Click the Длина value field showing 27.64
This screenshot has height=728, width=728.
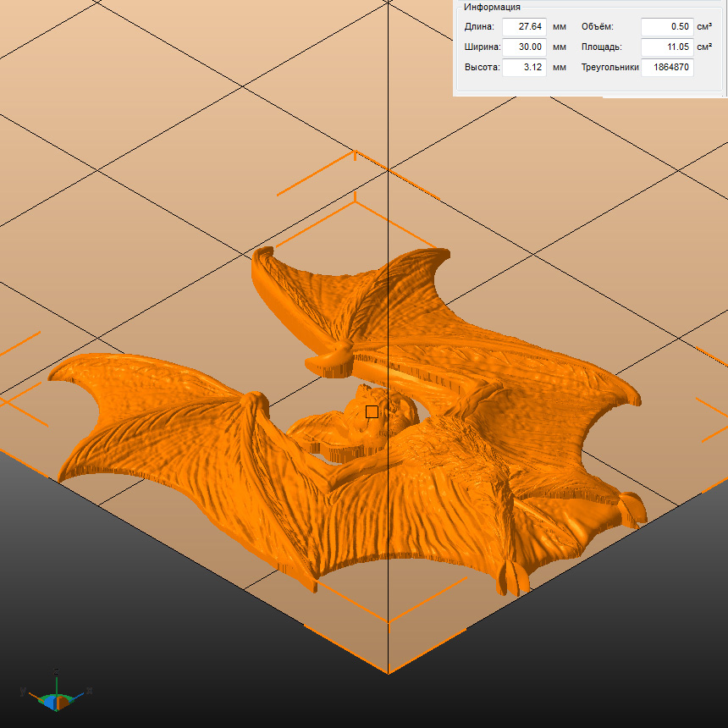point(524,27)
